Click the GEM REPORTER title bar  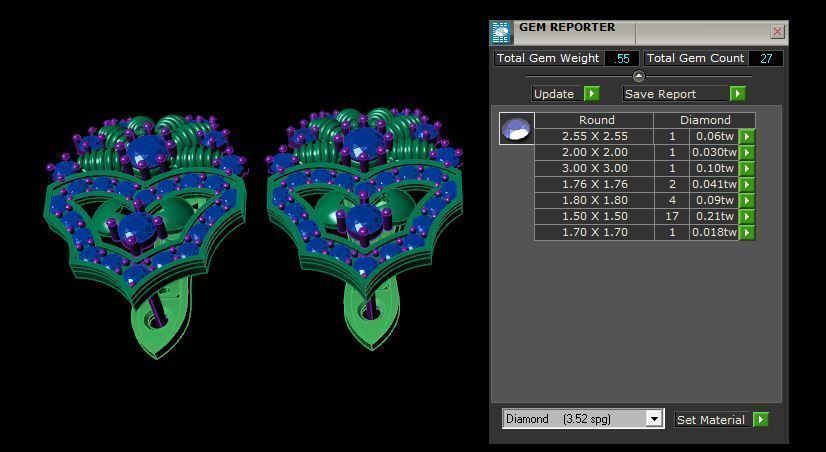coord(638,33)
